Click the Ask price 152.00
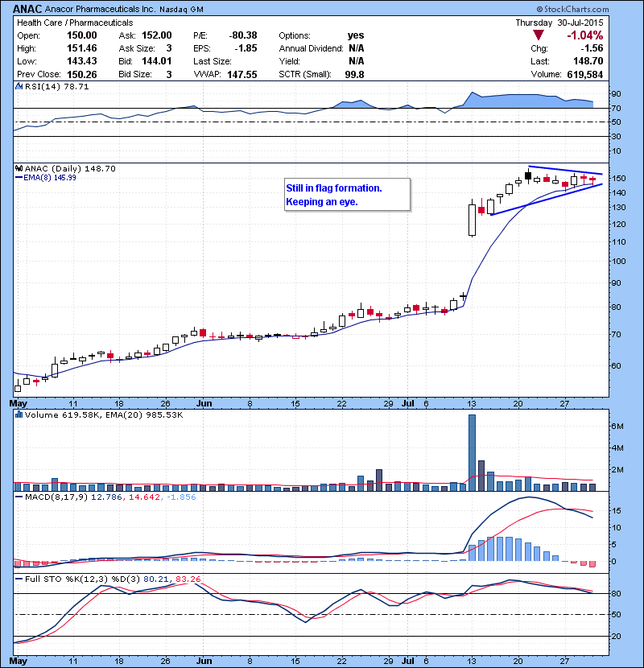Viewport: 644px width, 668px height. (157, 35)
